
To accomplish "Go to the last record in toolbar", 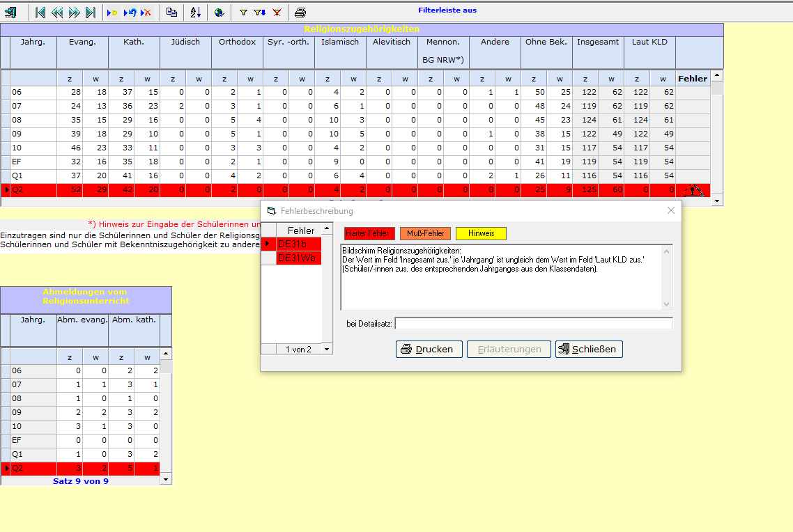I will [91, 12].
